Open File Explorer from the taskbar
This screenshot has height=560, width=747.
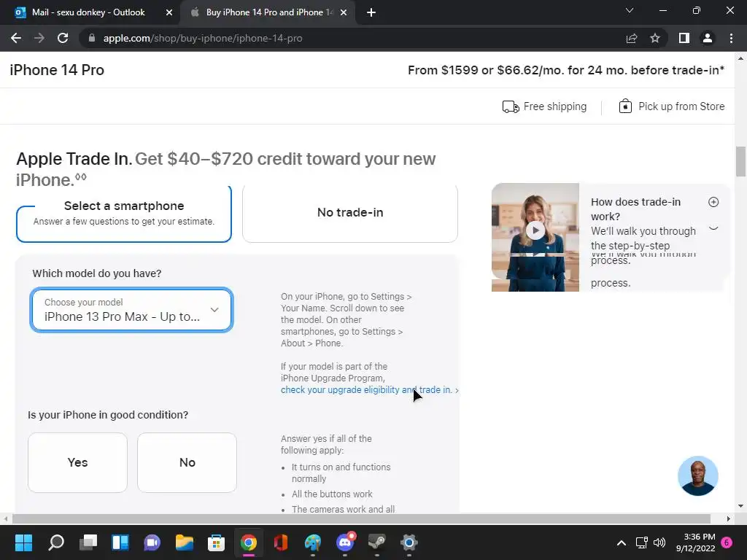click(x=185, y=542)
